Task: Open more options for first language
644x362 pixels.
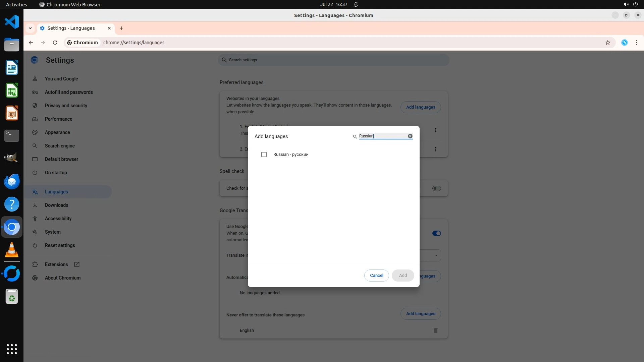Action: 435,130
